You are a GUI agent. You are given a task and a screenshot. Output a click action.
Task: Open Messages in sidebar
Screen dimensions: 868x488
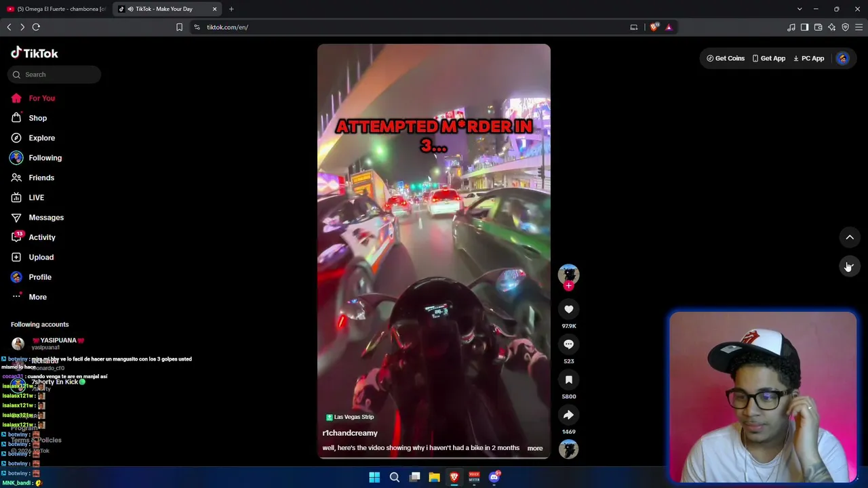[x=37, y=218]
